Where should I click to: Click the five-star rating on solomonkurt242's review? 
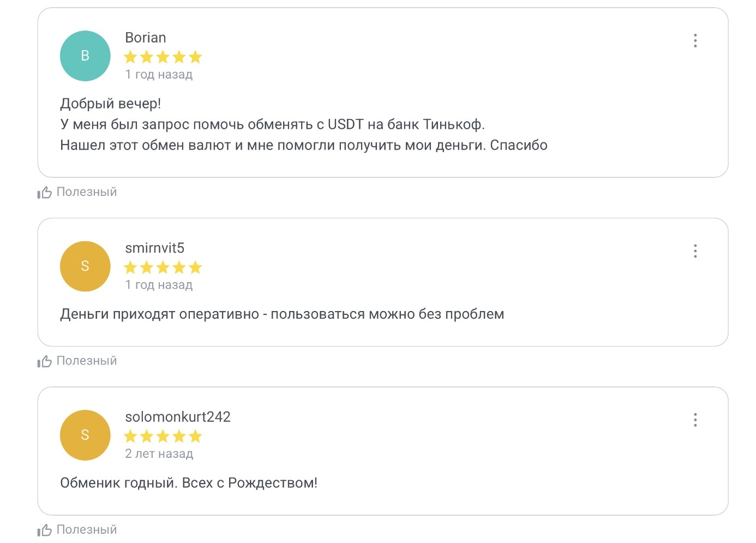[163, 436]
